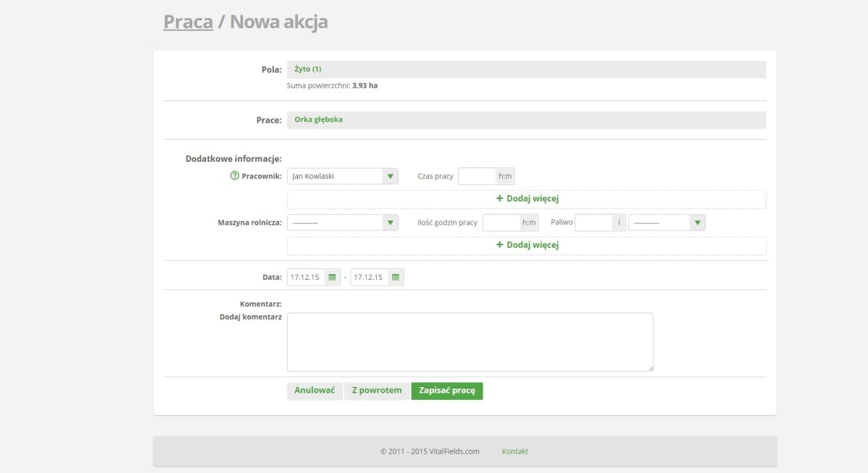Save with the Zapisać pracę button
This screenshot has height=473, width=868.
447,391
